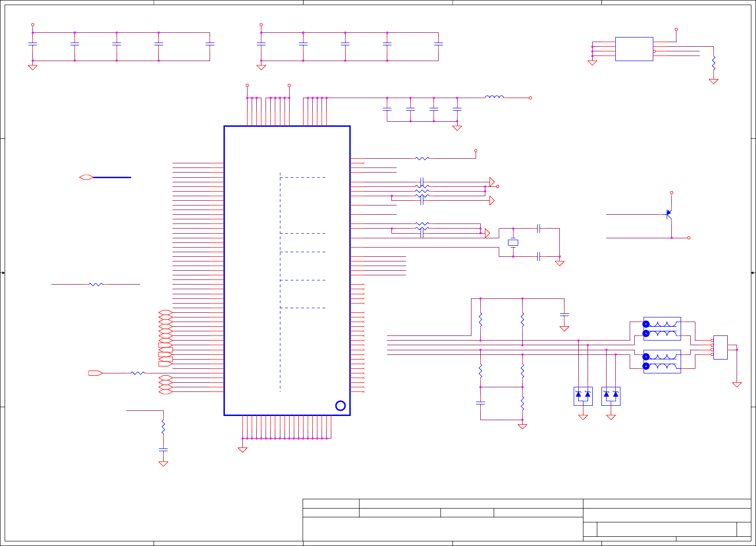
Task: Select the capacitor in bottom-left RC network
Action: pos(163,449)
